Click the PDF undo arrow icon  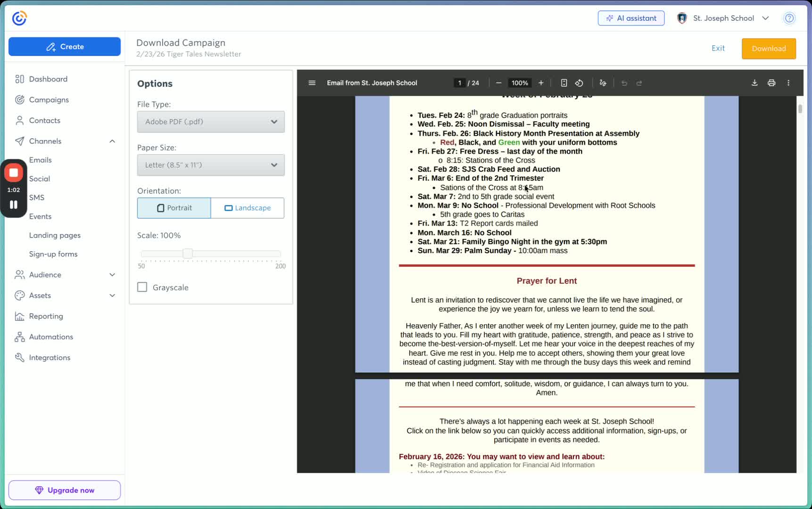pos(624,83)
